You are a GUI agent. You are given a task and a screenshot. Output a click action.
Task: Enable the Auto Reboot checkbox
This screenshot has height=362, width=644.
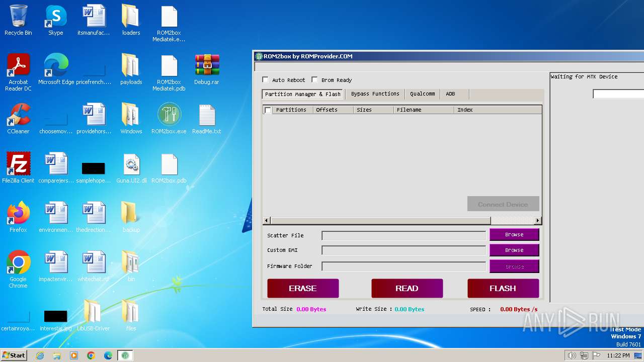click(x=266, y=80)
